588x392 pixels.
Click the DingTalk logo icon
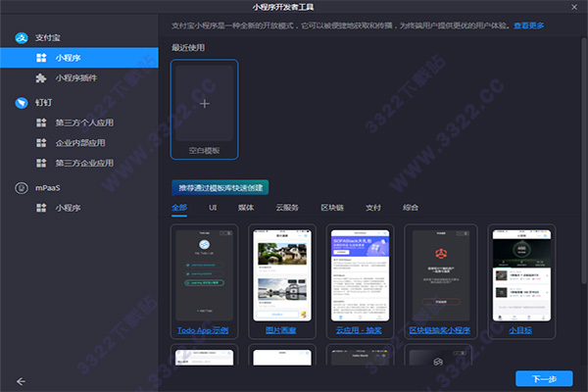click(22, 102)
